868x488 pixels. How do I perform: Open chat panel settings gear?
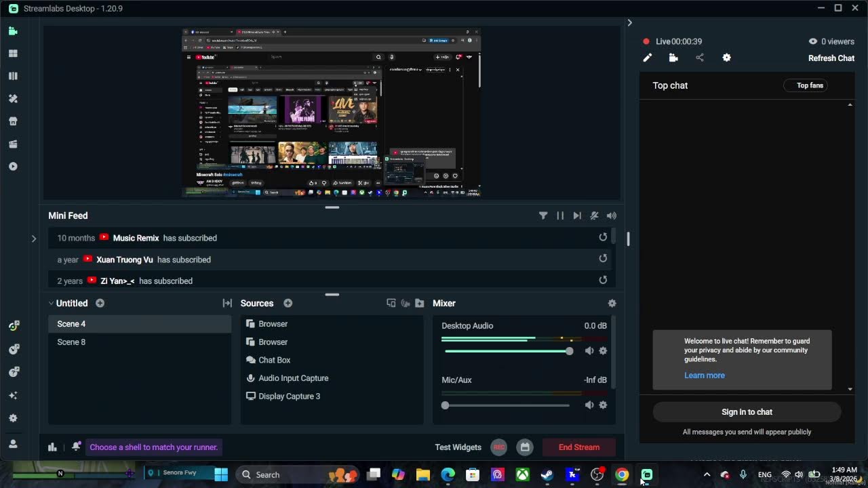tap(726, 58)
